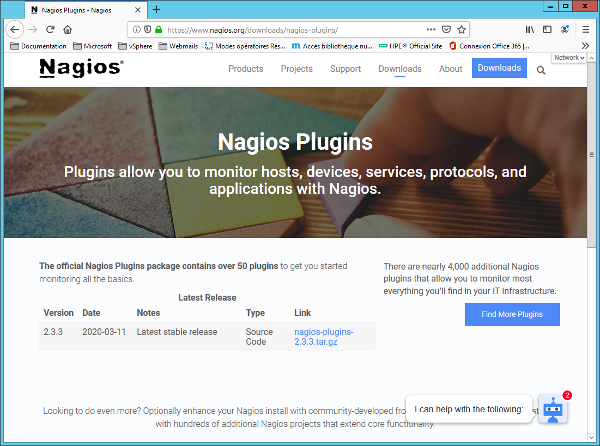
Task: Reload the page with the refresh icon
Action: click(50, 30)
